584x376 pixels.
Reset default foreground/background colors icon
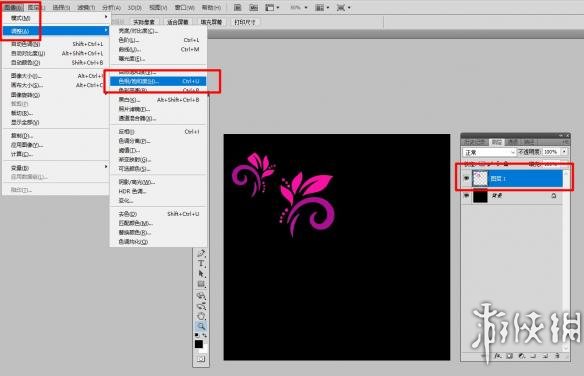coord(197,335)
